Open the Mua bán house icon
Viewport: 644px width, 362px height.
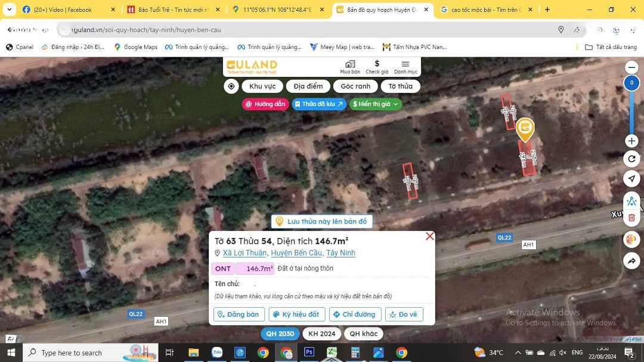[350, 67]
